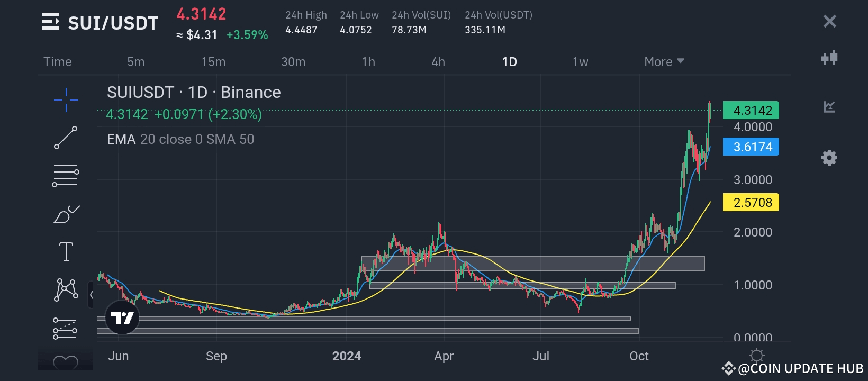Open chart settings gear on the right sidebar

point(829,158)
